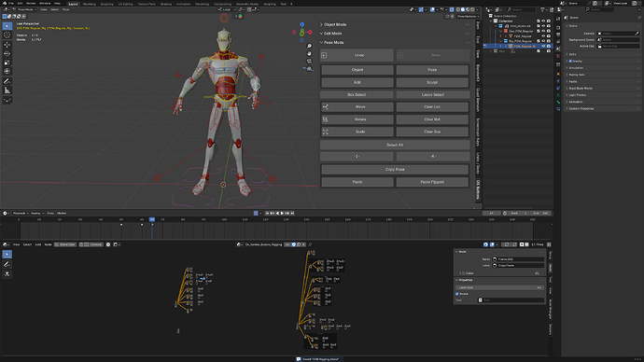Screen dimensions: 644x362
Task: Open the Local transform orientation dropdown
Action: point(226,9)
